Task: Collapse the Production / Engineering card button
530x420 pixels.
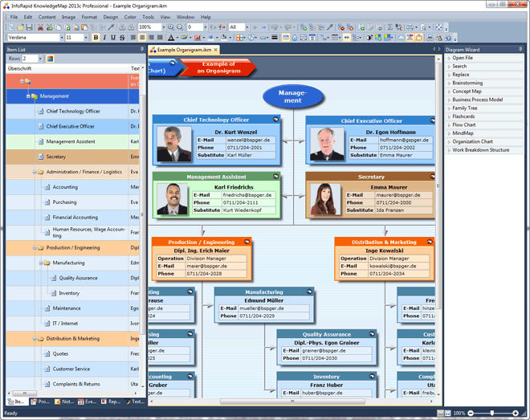Action: [x=247, y=242]
